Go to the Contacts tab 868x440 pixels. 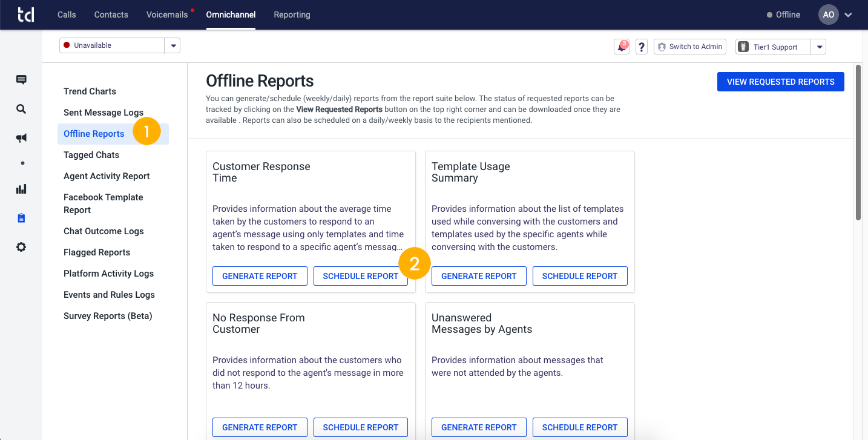[x=111, y=15]
